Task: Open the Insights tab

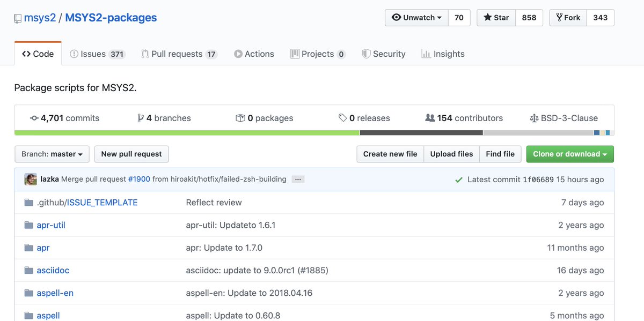Action: click(443, 54)
